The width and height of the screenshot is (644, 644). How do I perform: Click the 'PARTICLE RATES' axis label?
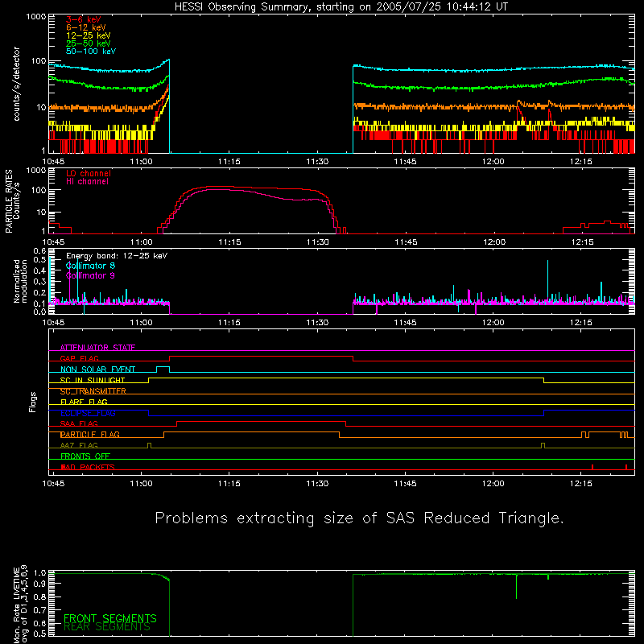(9, 201)
